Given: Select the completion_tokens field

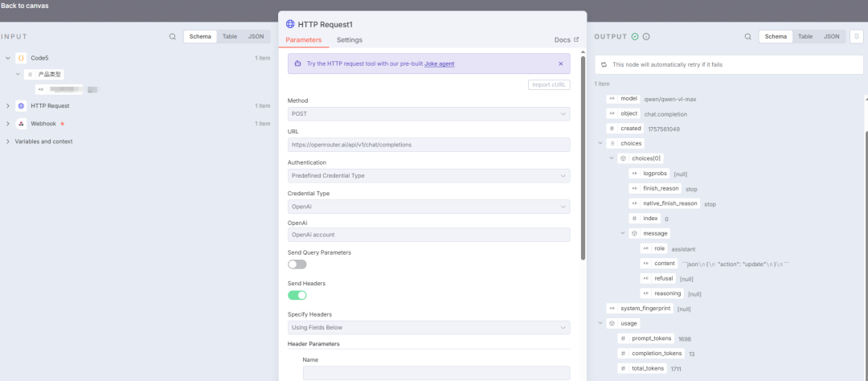Looking at the screenshot, I should pyautogui.click(x=652, y=353).
